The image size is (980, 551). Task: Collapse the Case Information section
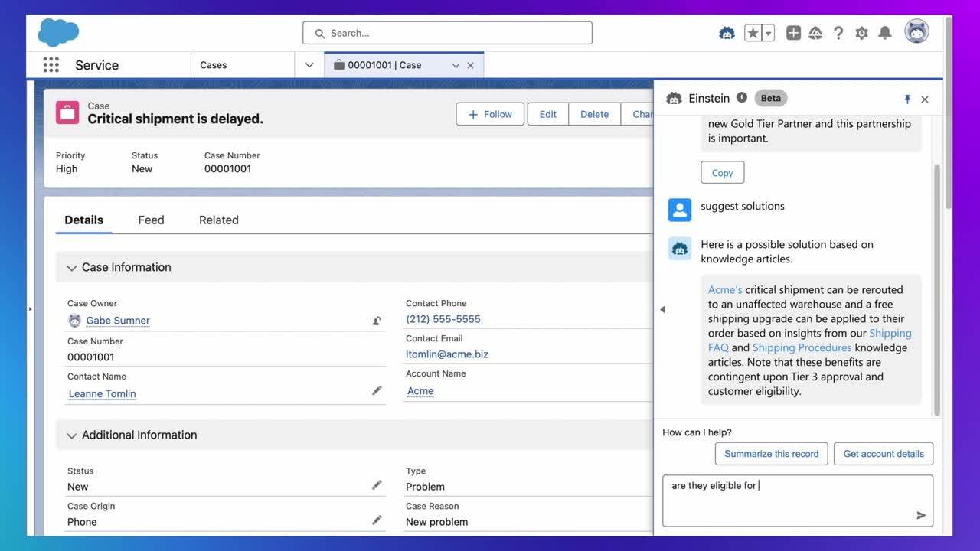pyautogui.click(x=71, y=268)
